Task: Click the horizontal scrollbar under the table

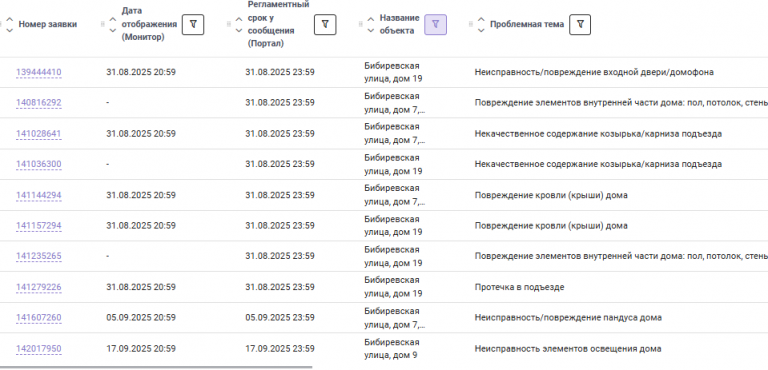Action: [x=156, y=367]
